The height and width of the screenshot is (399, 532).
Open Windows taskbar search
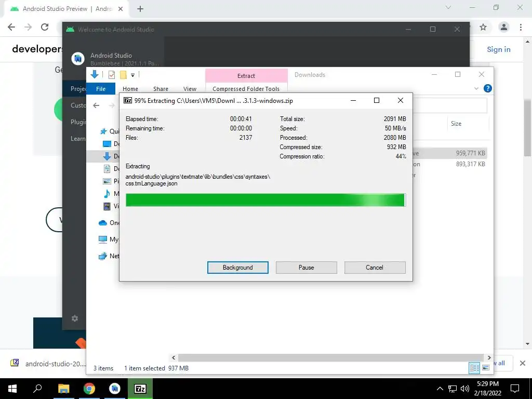37,389
